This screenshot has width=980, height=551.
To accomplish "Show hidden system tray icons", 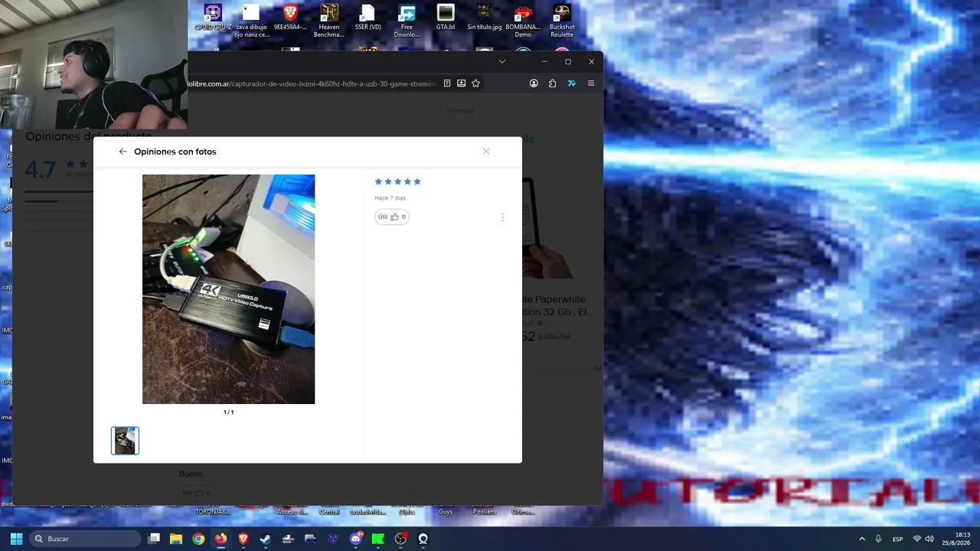I will coord(861,539).
